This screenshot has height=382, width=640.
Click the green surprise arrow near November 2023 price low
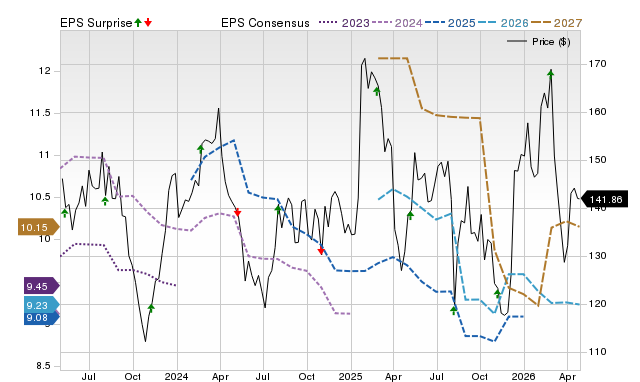coord(151,308)
